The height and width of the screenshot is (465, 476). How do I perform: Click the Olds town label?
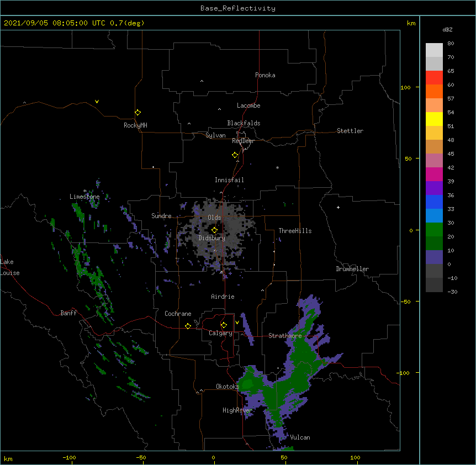point(214,218)
